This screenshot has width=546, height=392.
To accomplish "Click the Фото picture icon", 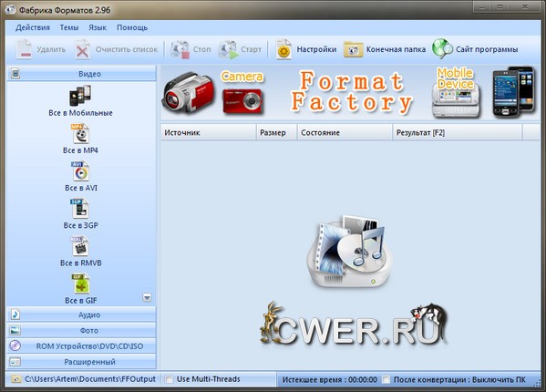I will 15,330.
